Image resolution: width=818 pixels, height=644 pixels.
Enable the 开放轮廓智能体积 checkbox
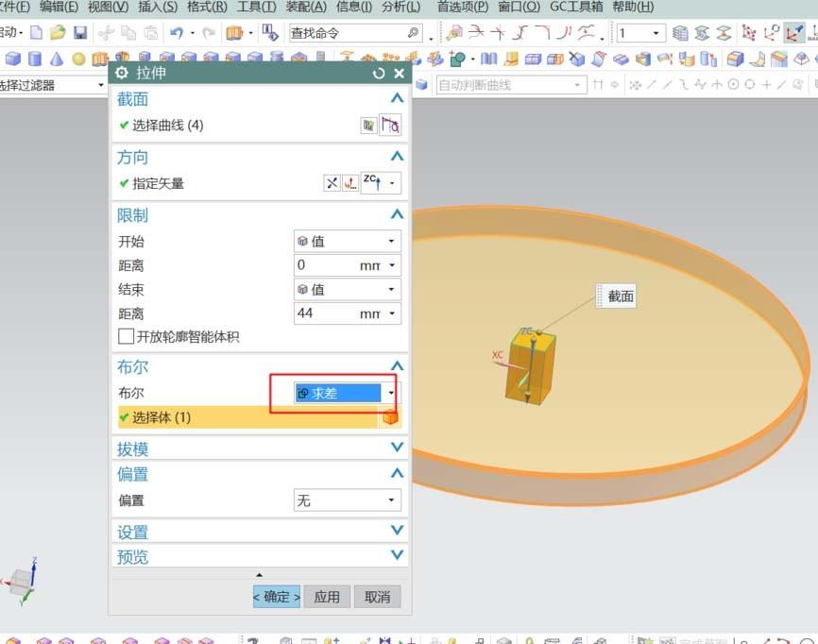pyautogui.click(x=126, y=337)
